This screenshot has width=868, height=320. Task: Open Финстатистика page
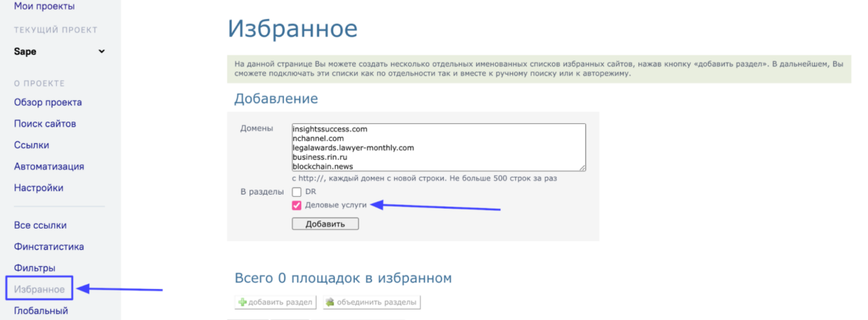[49, 246]
